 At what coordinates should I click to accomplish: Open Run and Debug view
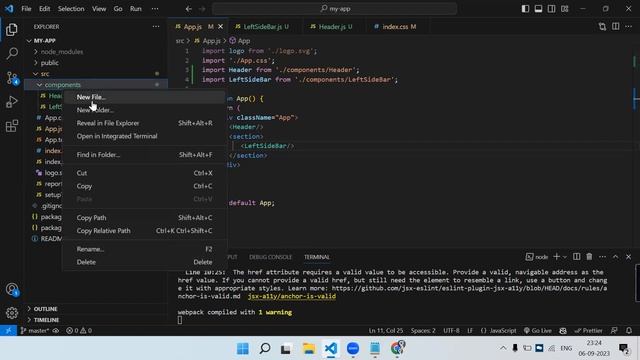[12, 102]
